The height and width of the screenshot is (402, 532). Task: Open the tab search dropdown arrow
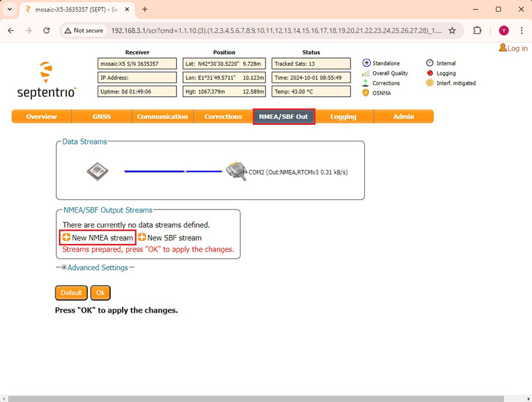click(x=9, y=9)
